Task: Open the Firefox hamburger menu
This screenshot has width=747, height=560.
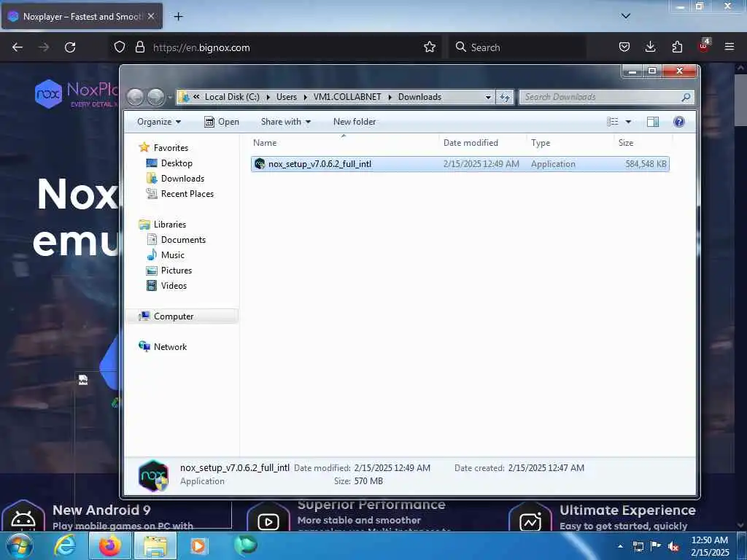Action: point(729,47)
